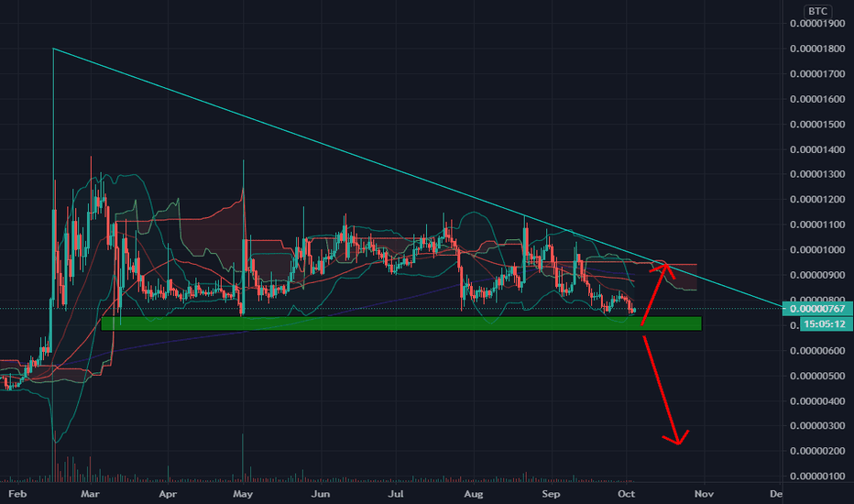Click the 0.00001600 price axis label
This screenshot has width=854, height=504.
(x=817, y=99)
